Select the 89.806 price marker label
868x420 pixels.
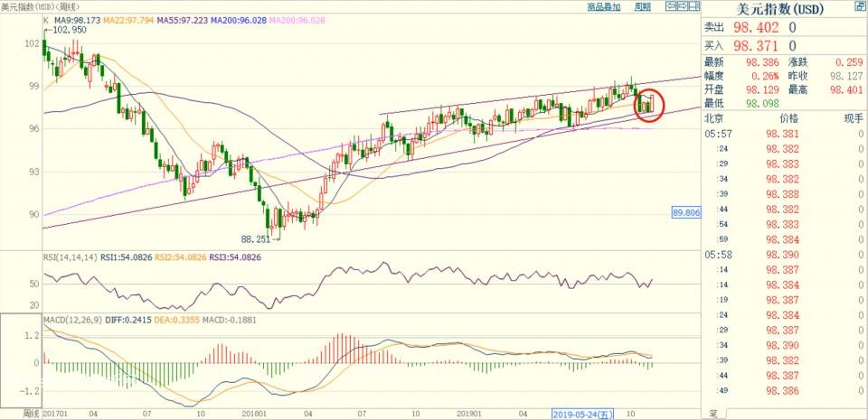click(686, 211)
